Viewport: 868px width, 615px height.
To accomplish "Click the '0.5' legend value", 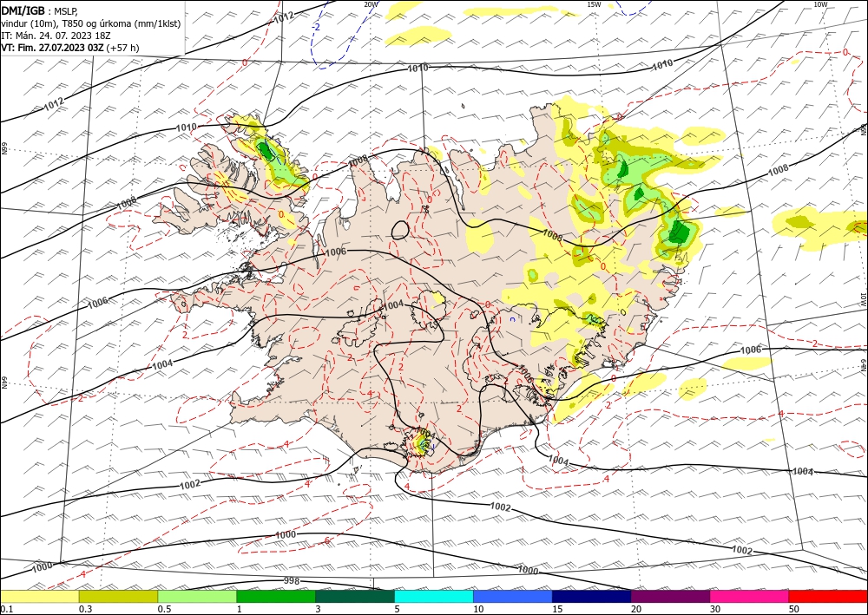I will (164, 609).
